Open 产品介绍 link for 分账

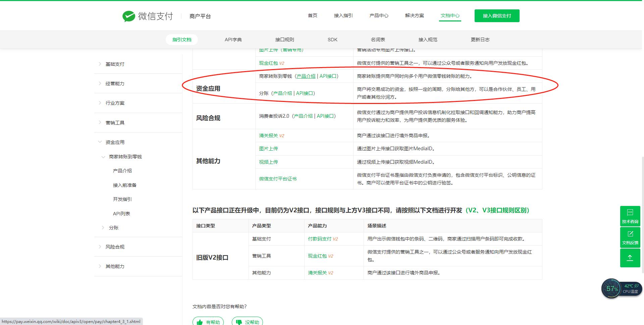(282, 93)
